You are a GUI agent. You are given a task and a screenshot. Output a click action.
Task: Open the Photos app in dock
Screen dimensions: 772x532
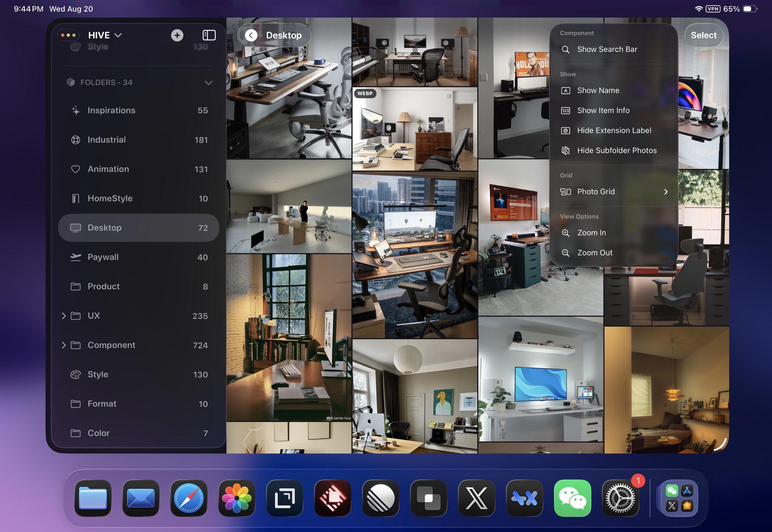236,498
